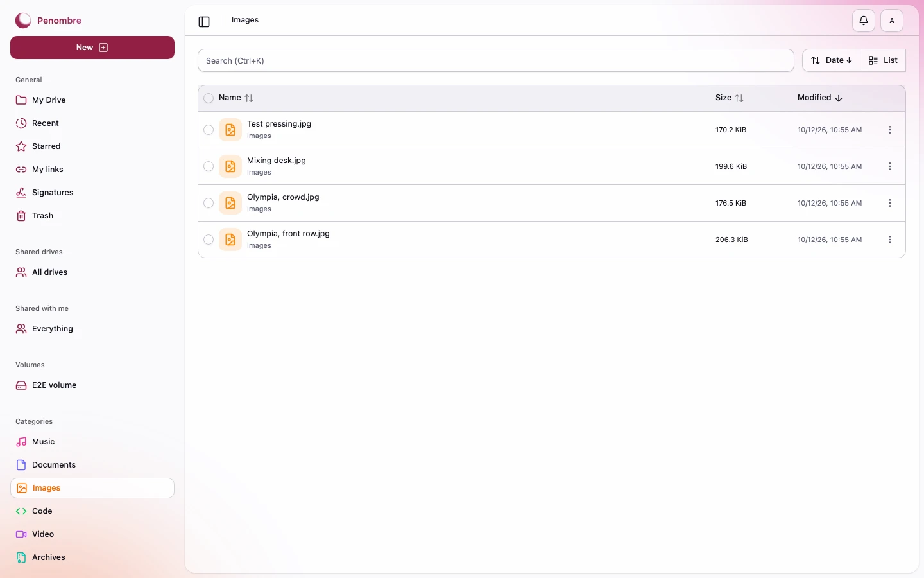
Task: Click the Mixing desk.jpg image file icon
Action: click(x=230, y=166)
